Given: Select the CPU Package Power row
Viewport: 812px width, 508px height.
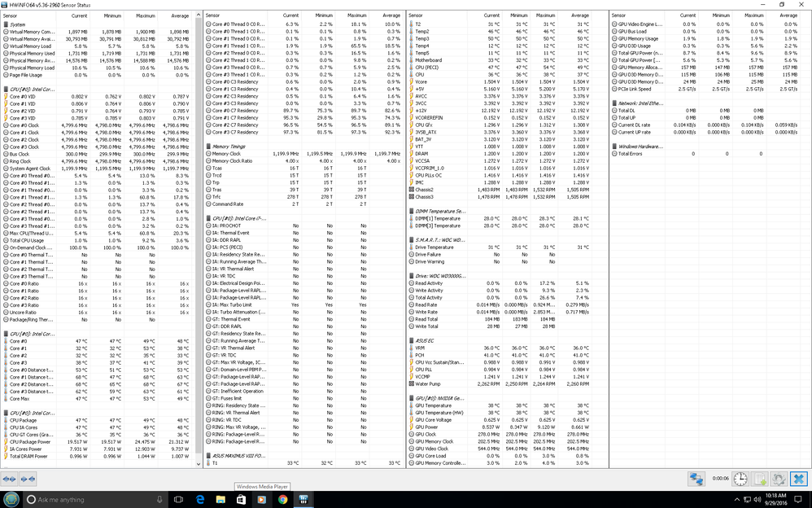Looking at the screenshot, I should (98, 442).
